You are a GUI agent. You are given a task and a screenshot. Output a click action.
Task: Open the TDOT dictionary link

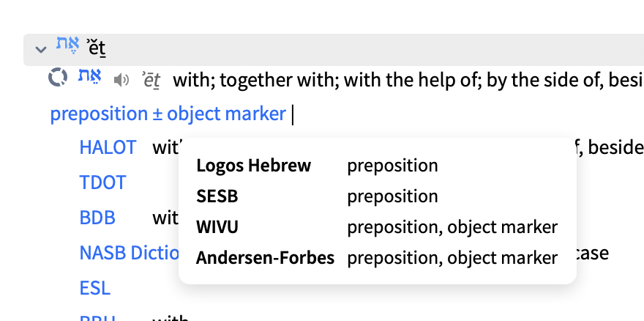(102, 182)
